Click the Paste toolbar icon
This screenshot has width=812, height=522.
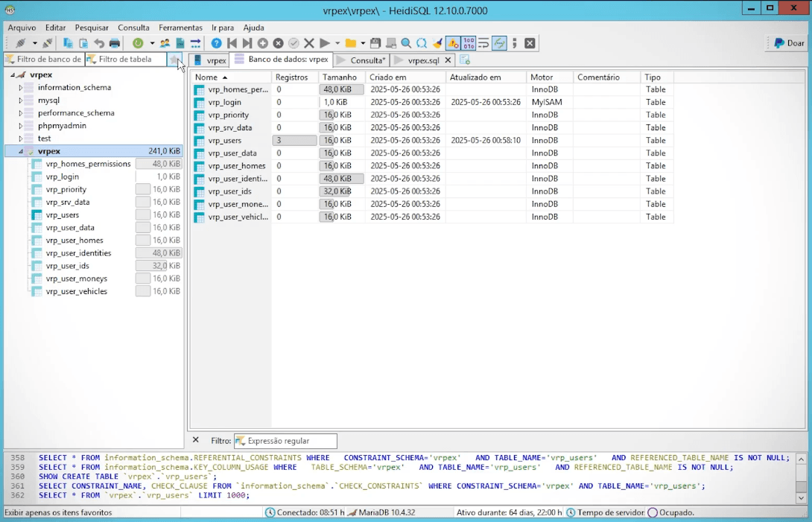click(83, 43)
